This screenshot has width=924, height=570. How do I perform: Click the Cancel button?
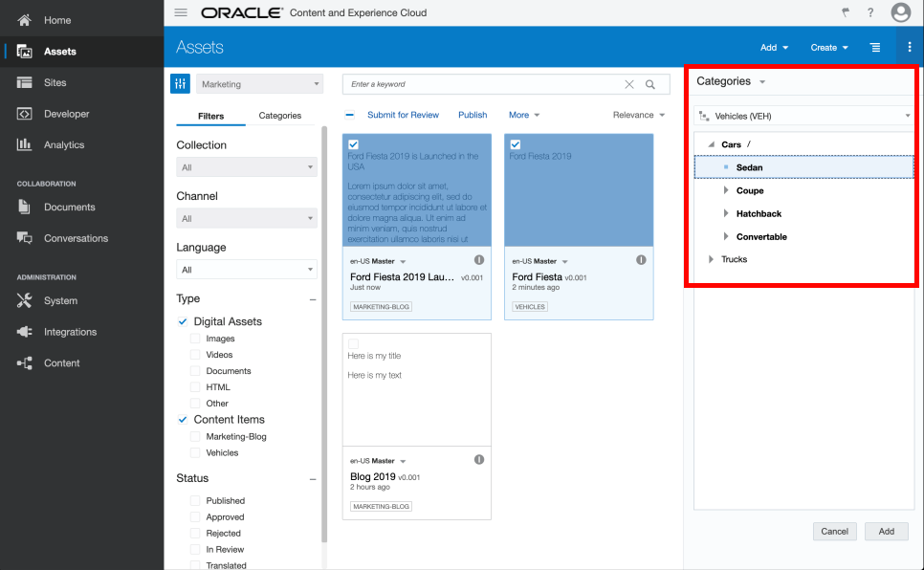pyautogui.click(x=834, y=531)
